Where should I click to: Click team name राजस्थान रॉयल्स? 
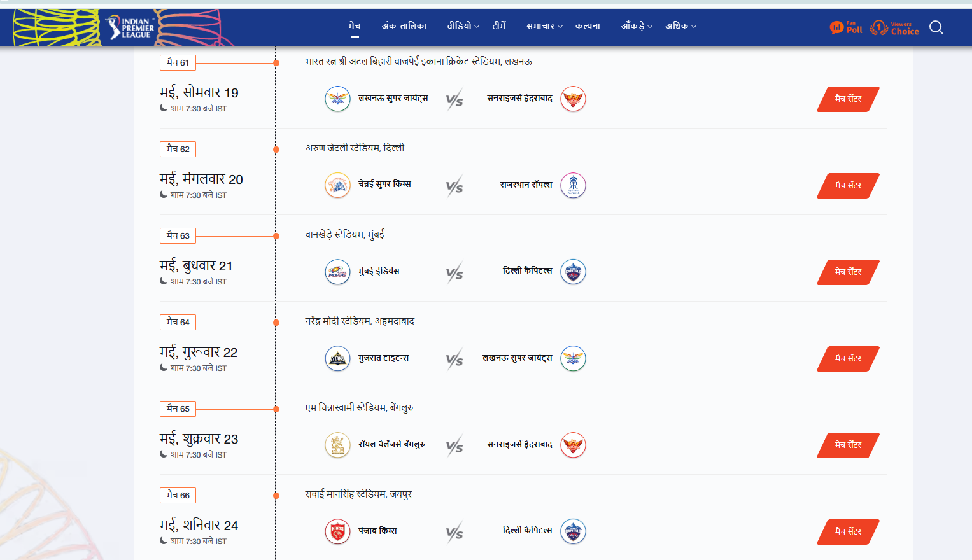tap(526, 185)
